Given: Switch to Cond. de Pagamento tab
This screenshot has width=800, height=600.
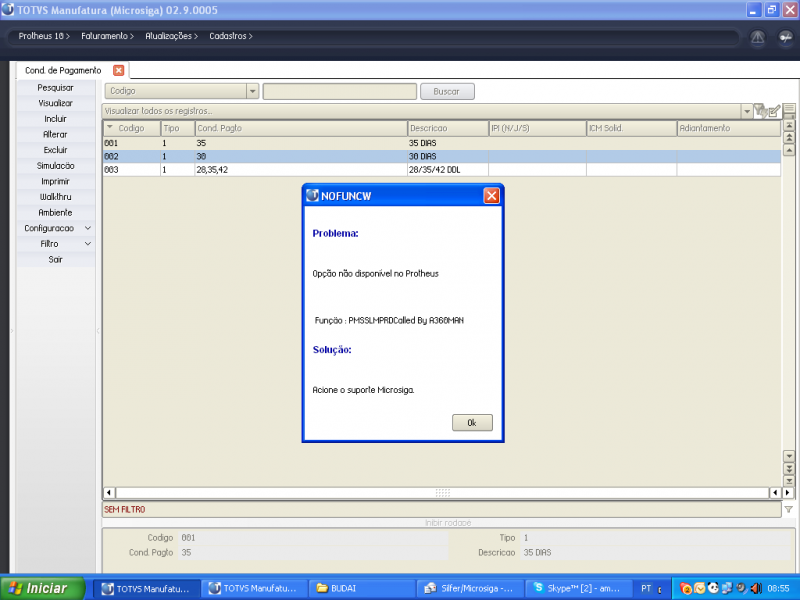Looking at the screenshot, I should (x=63, y=70).
